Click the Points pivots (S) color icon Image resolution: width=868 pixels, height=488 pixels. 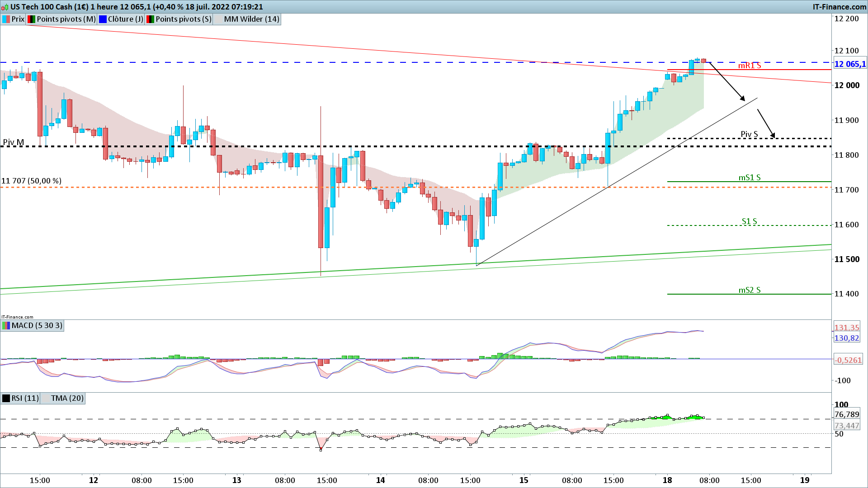[150, 19]
